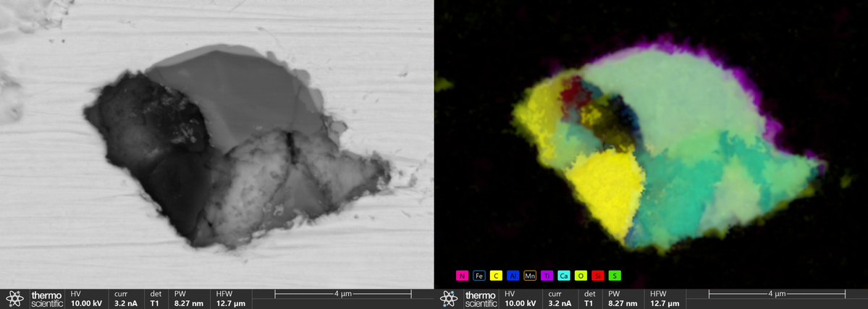
Task: Select the green S element swatch
Action: click(615, 275)
